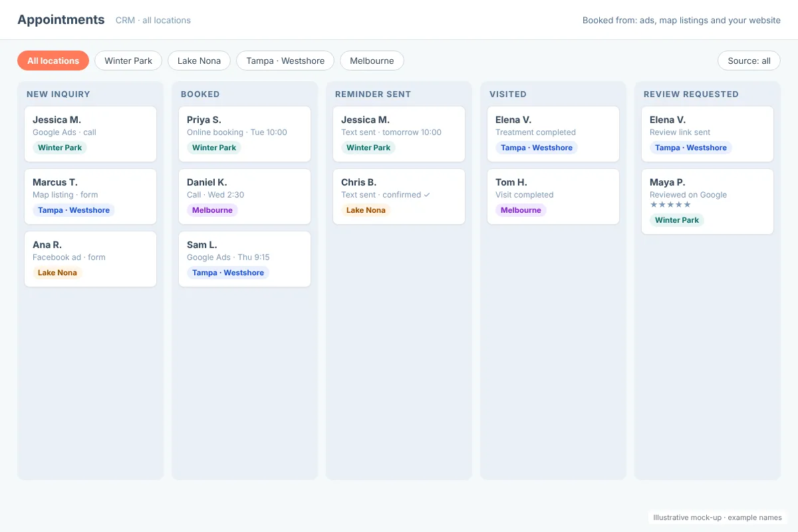This screenshot has height=532, width=798.
Task: Filter by Tampa · Westshore location chip
Action: pos(285,61)
